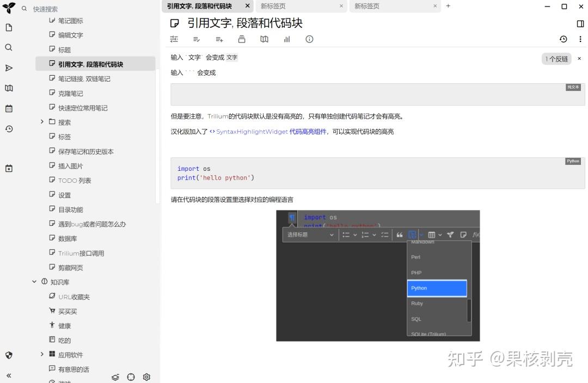The height and width of the screenshot is (383, 588).
Task: Open the SyntaxHighlightWidget link
Action: click(252, 131)
